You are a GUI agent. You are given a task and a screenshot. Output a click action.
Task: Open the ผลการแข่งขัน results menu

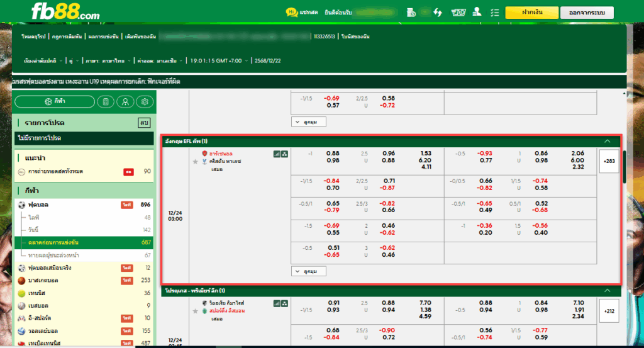pos(103,36)
